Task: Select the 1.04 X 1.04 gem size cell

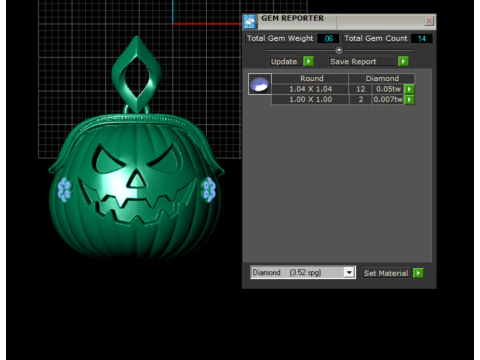Action: pyautogui.click(x=310, y=89)
